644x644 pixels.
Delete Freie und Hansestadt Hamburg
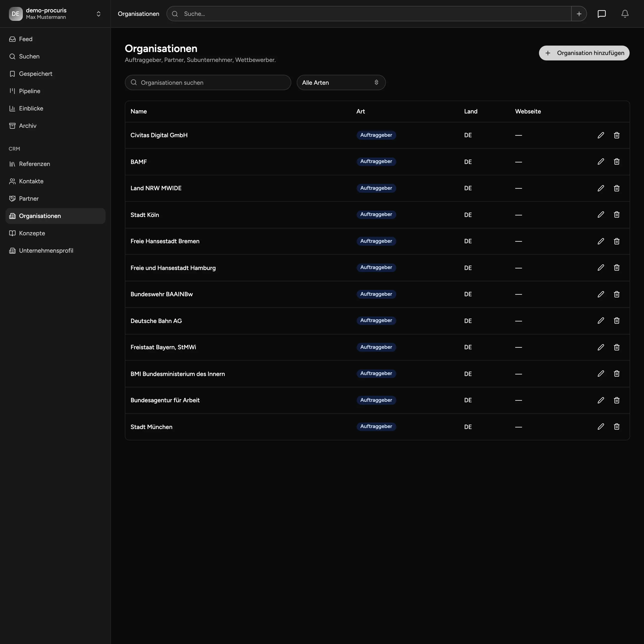click(x=617, y=268)
